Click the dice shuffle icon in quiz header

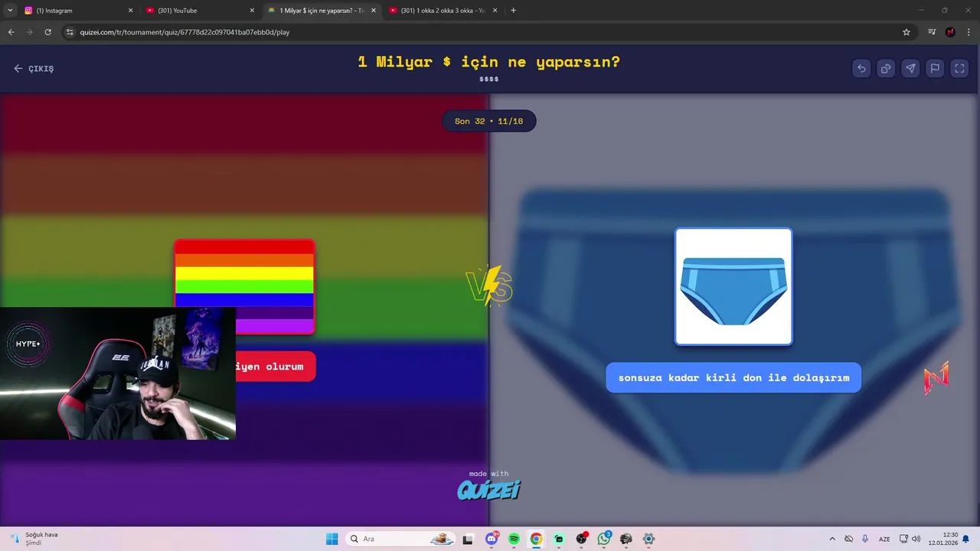pyautogui.click(x=886, y=68)
